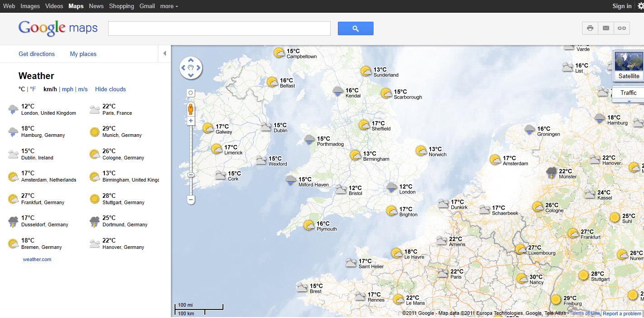
Task: Click Galway weather icon on map
Action: [208, 128]
